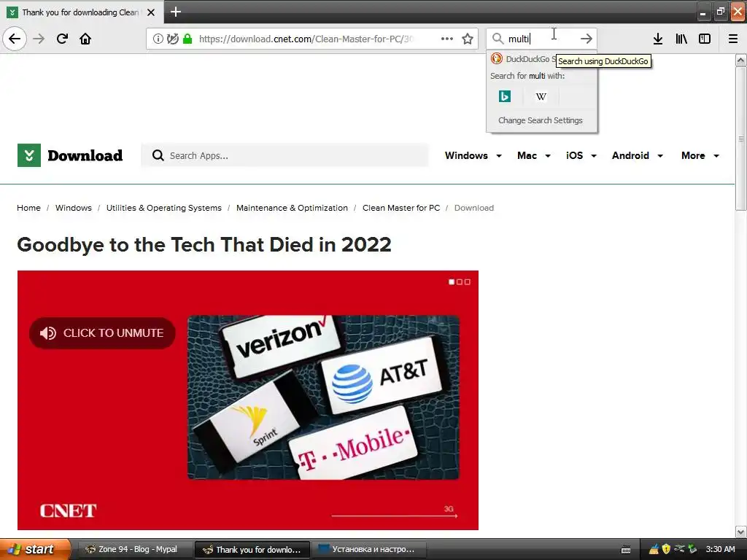The width and height of the screenshot is (747, 560).
Task: Open the hamburger application menu
Action: (732, 39)
